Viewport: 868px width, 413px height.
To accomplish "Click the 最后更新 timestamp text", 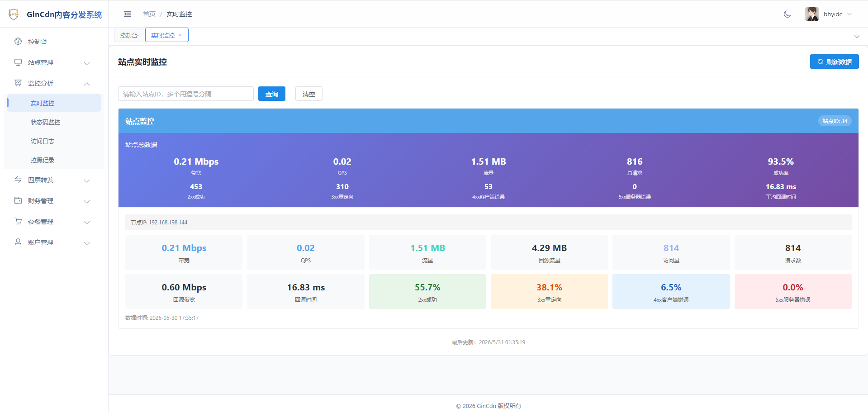I will click(489, 342).
